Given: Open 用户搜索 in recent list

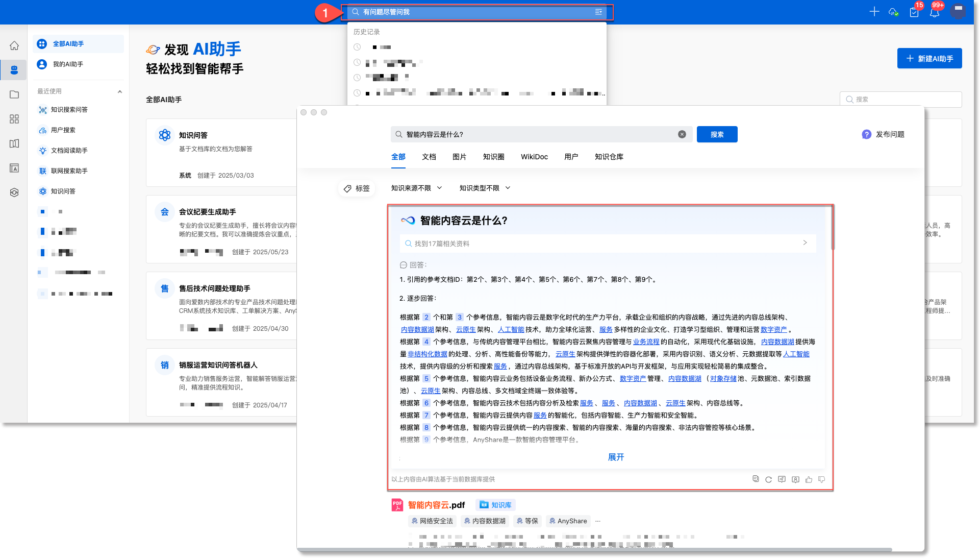Looking at the screenshot, I should 79,130.
